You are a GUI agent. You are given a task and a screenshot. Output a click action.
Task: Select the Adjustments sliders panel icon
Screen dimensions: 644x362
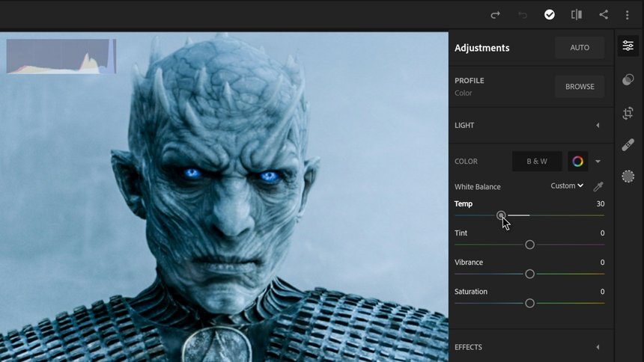coord(628,46)
